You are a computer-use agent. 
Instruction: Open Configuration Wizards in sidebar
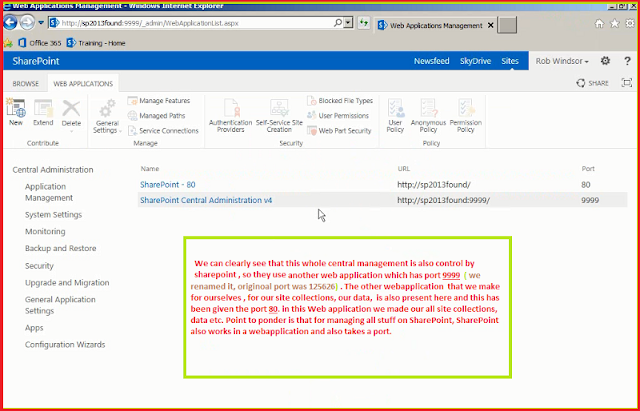coord(65,344)
